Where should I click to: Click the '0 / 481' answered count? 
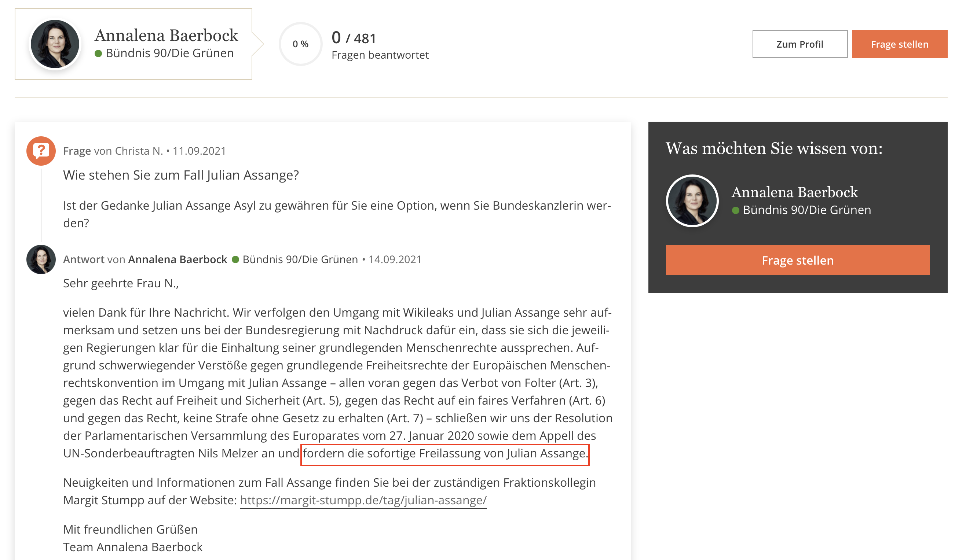(x=354, y=37)
